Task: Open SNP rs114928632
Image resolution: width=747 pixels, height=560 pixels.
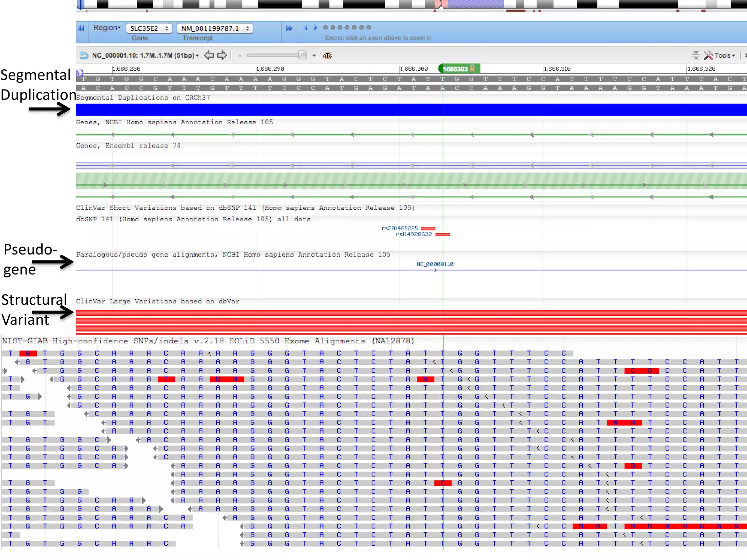Action: pos(414,234)
